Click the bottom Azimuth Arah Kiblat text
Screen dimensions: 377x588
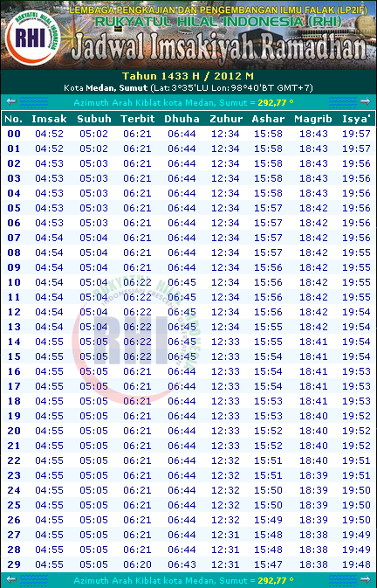pos(183,580)
